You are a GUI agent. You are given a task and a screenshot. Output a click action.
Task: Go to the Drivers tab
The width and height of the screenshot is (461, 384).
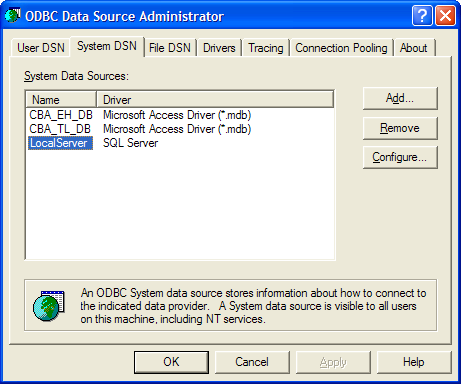219,48
